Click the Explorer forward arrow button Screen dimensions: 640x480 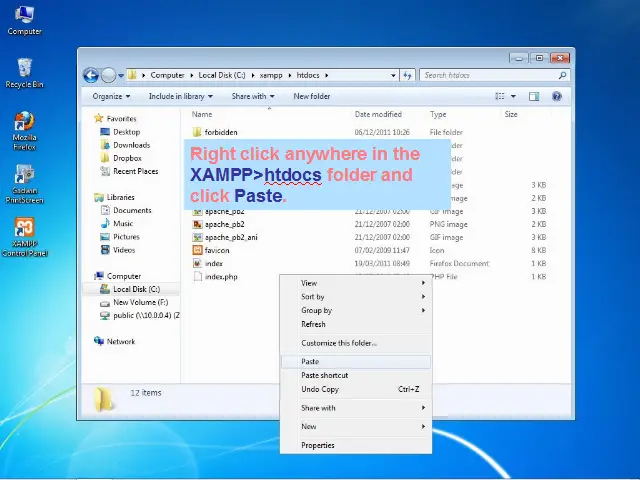tap(108, 75)
